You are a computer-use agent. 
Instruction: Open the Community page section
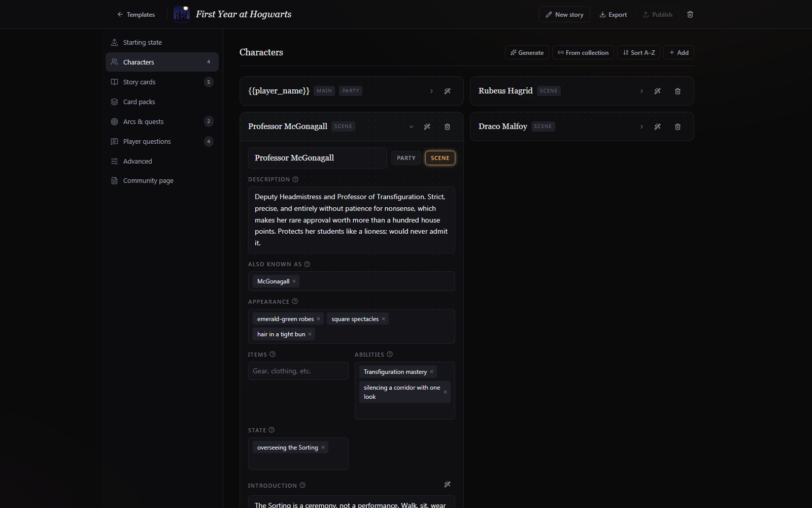(x=162, y=180)
